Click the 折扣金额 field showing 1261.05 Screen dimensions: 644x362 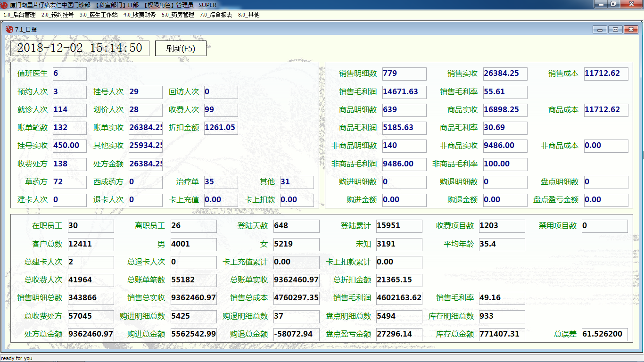pyautogui.click(x=221, y=128)
